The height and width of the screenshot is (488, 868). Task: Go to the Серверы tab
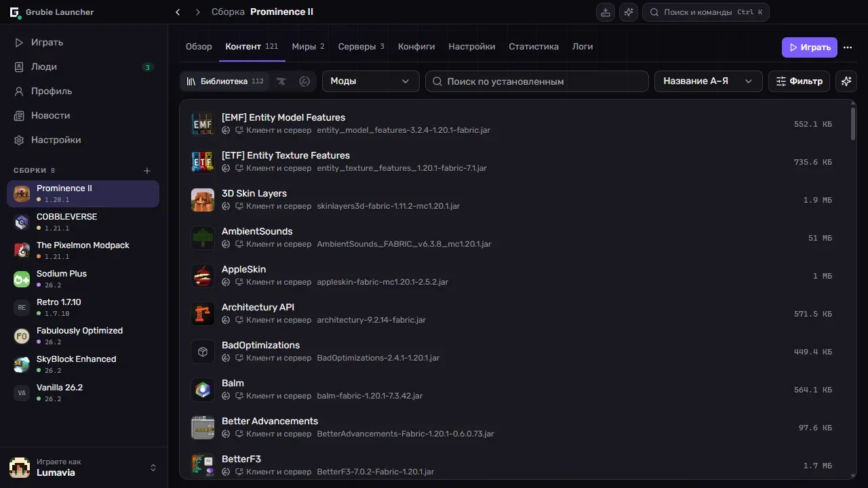pyautogui.click(x=361, y=47)
